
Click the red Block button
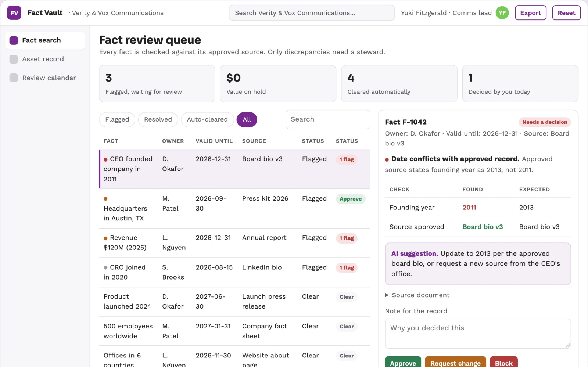503,362
